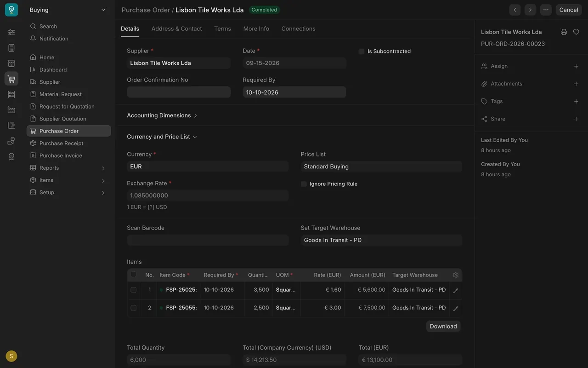Open the Accounting module icon in left rail

[11, 48]
